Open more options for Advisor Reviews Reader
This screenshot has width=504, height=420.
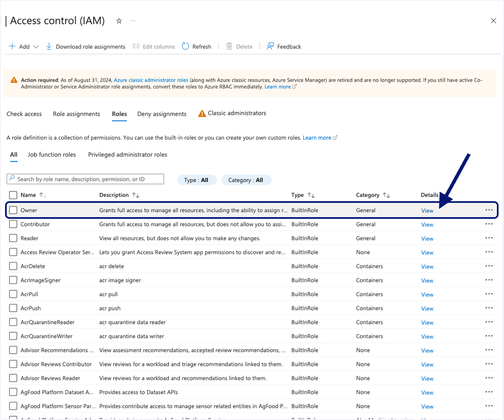[489, 378]
